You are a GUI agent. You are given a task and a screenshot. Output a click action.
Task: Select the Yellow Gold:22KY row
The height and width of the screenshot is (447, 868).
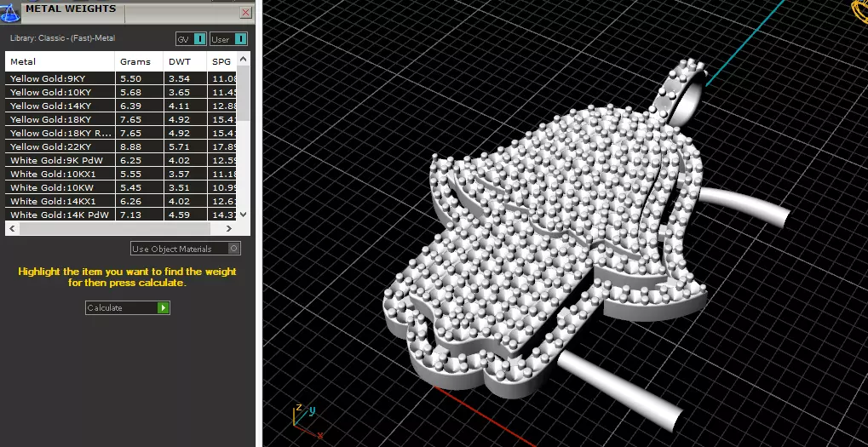point(121,146)
